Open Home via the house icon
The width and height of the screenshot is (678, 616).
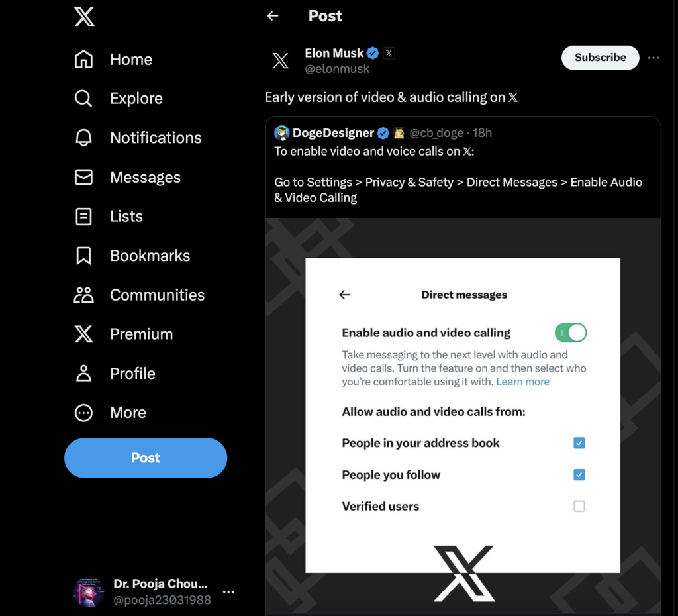tap(83, 59)
